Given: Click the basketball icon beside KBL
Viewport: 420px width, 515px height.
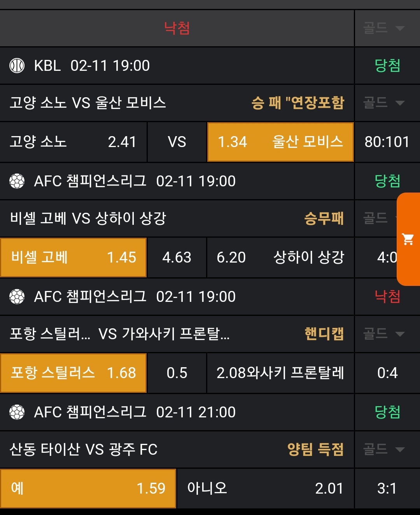Looking at the screenshot, I should 17,66.
